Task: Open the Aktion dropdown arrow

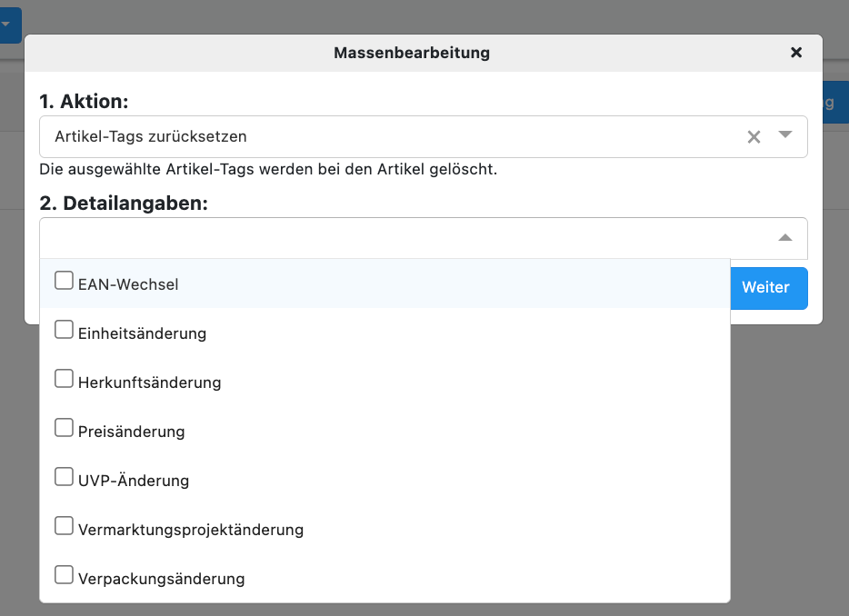Action: 785,135
